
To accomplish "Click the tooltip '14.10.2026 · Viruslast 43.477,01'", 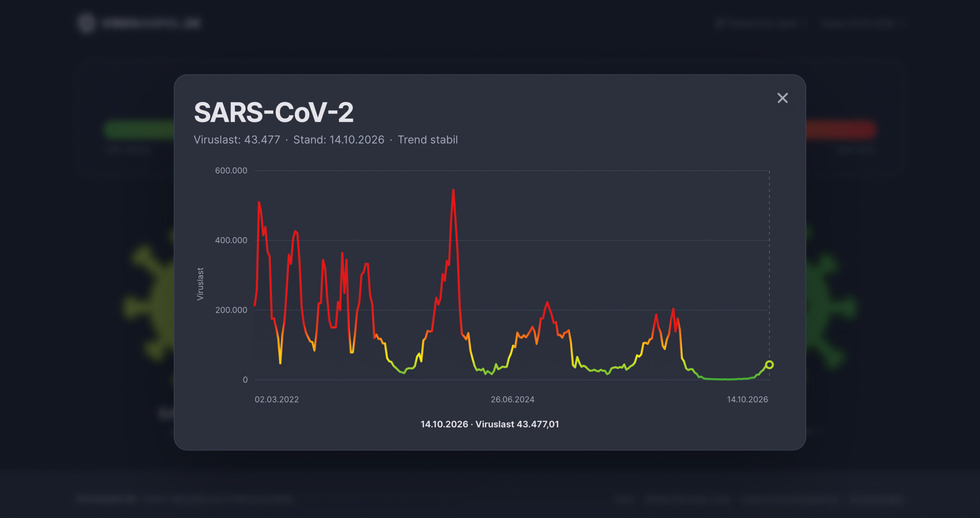I will [x=490, y=424].
